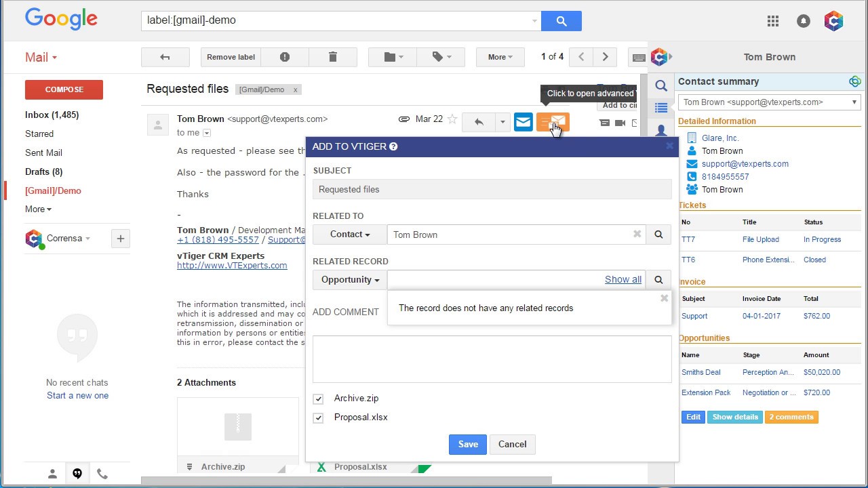Open the More actions toolbar menu

(500, 57)
